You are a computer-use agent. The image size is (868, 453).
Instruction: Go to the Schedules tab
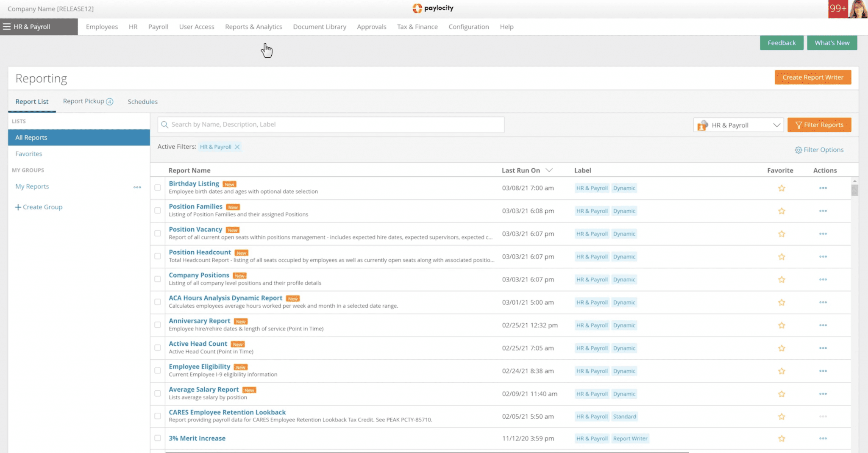[142, 102]
